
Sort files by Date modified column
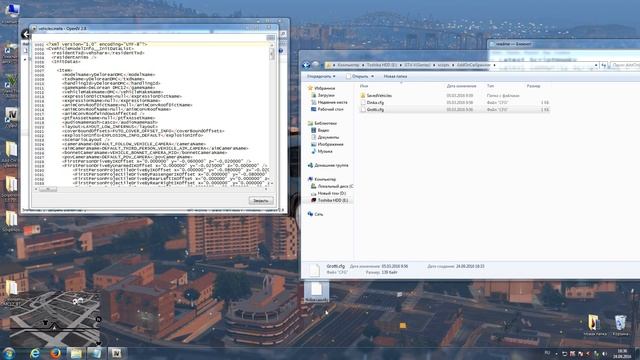click(x=461, y=86)
